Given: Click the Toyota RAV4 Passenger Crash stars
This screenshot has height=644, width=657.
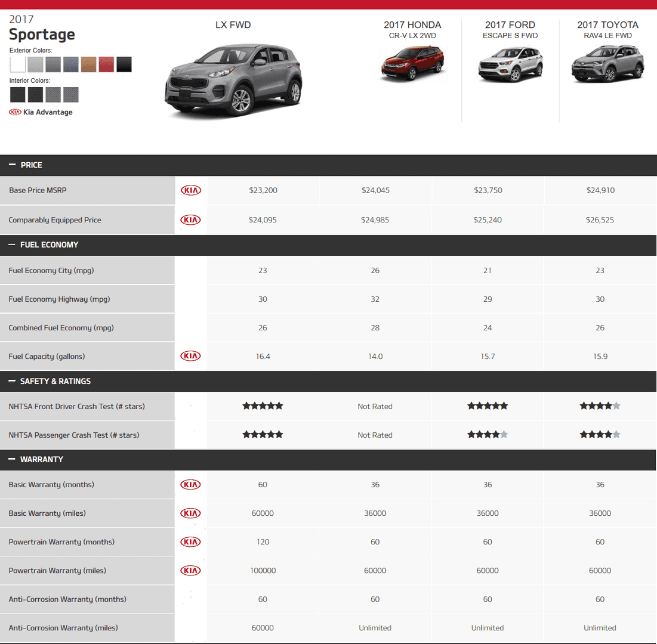Looking at the screenshot, I should (600, 435).
